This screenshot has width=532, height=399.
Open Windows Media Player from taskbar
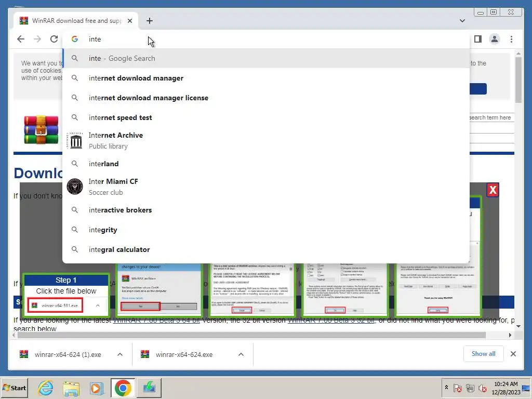click(97, 388)
